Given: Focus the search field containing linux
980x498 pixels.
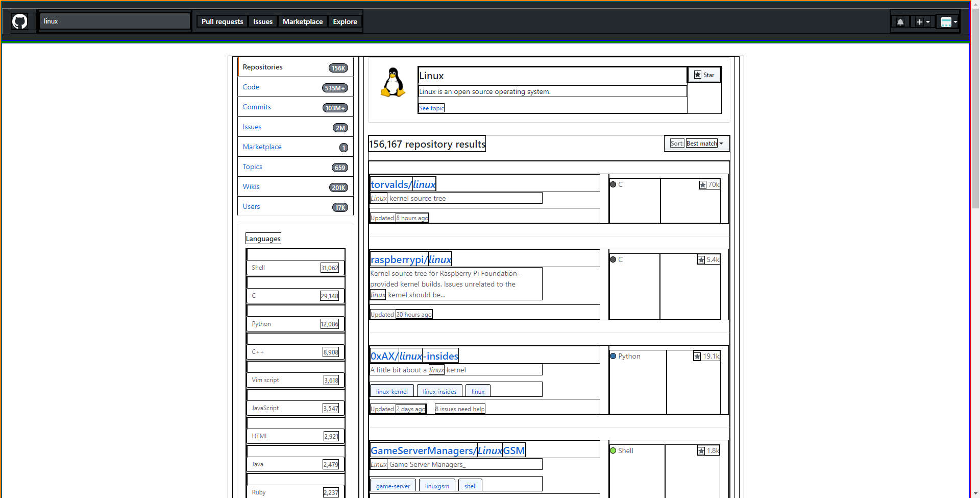Looking at the screenshot, I should click(x=115, y=21).
